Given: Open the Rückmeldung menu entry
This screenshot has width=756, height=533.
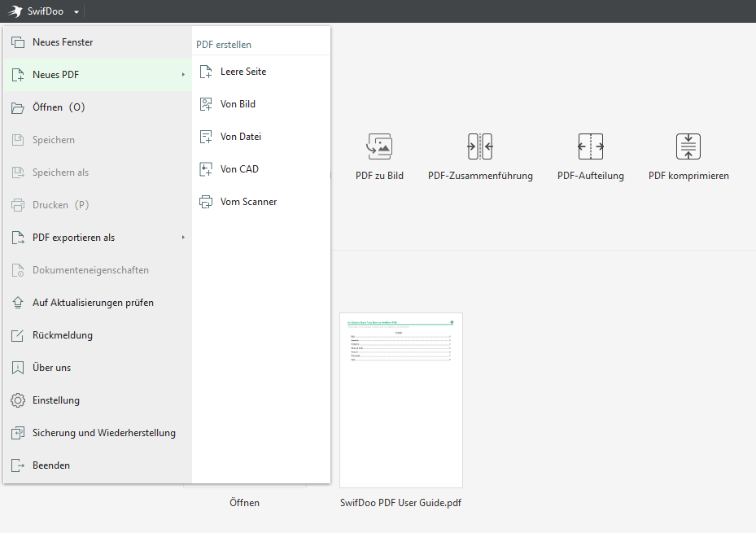Looking at the screenshot, I should click(98, 335).
